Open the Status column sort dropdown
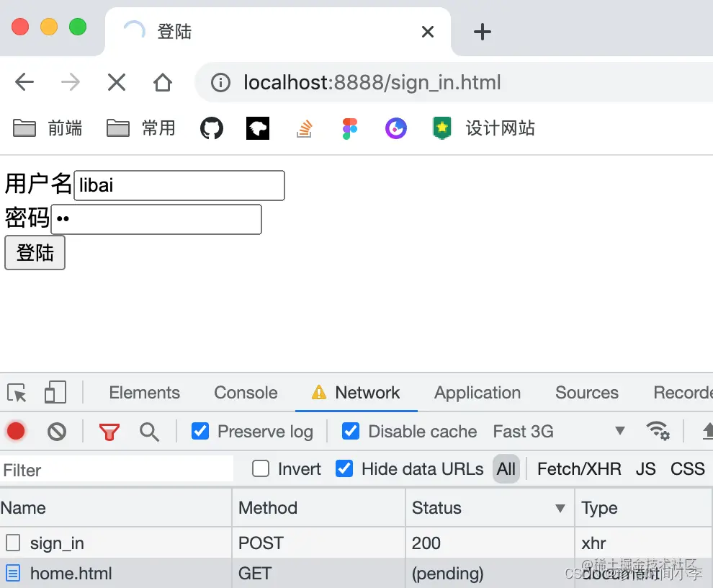The width and height of the screenshot is (713, 588). tap(560, 508)
